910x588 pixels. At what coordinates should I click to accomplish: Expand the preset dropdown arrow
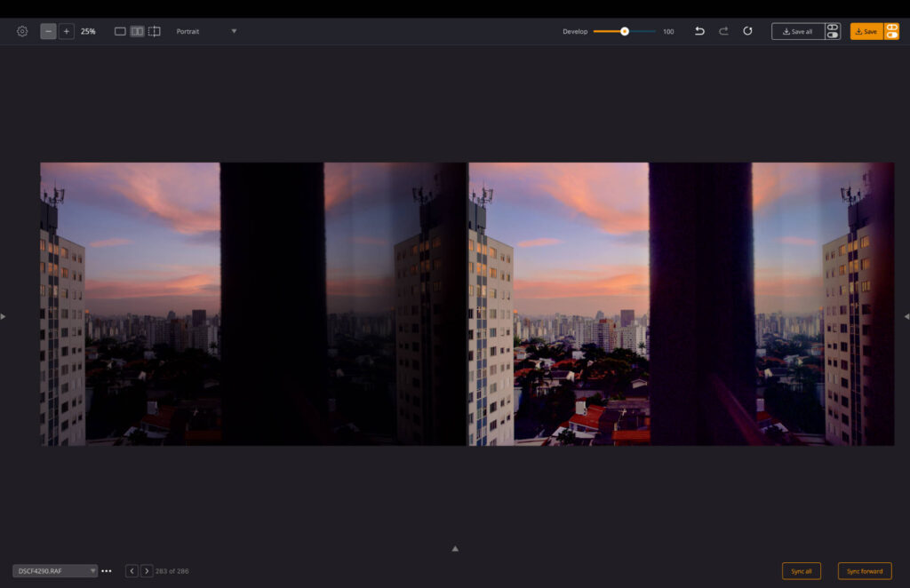point(234,31)
